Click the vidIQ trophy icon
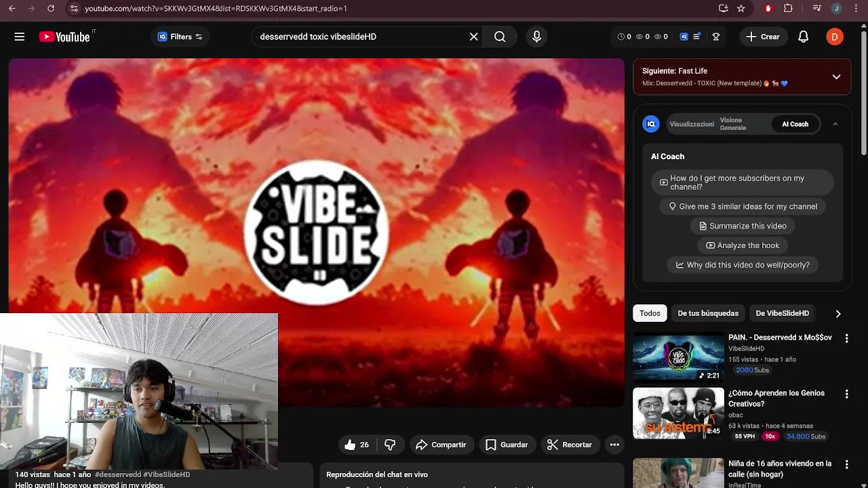 point(716,37)
